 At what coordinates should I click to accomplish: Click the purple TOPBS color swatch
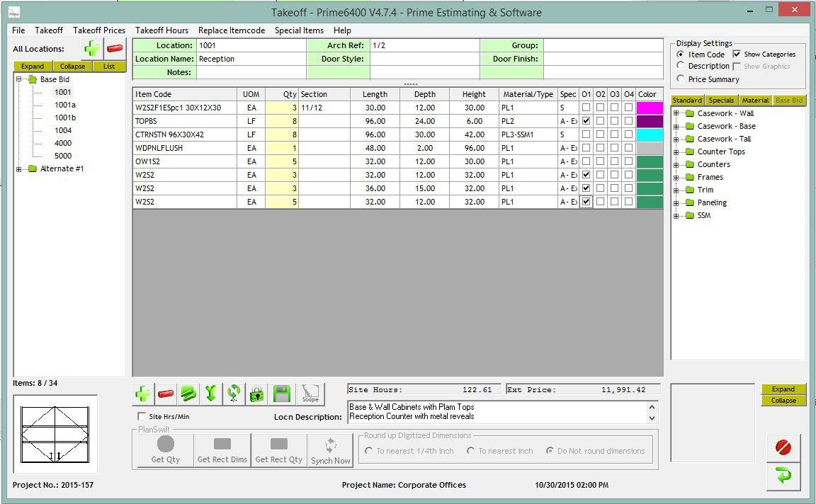click(650, 121)
